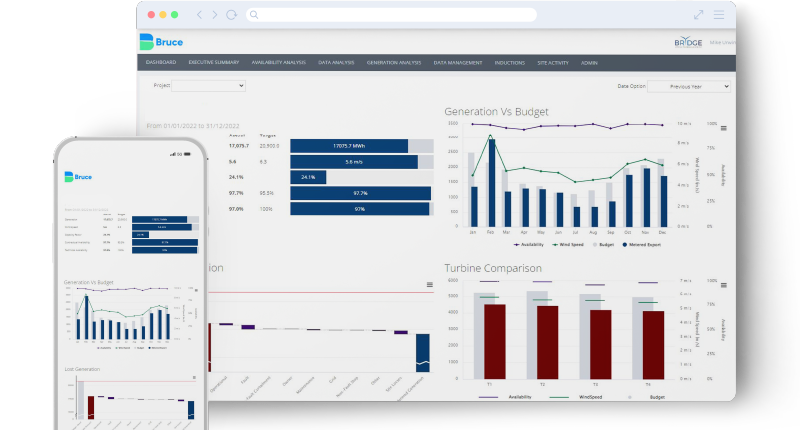
Task: Click the 24.1% progress bar
Action: pyautogui.click(x=308, y=177)
